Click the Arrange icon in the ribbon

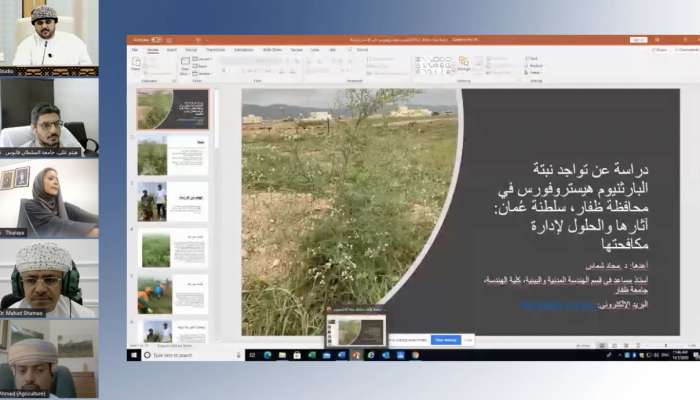tap(464, 63)
